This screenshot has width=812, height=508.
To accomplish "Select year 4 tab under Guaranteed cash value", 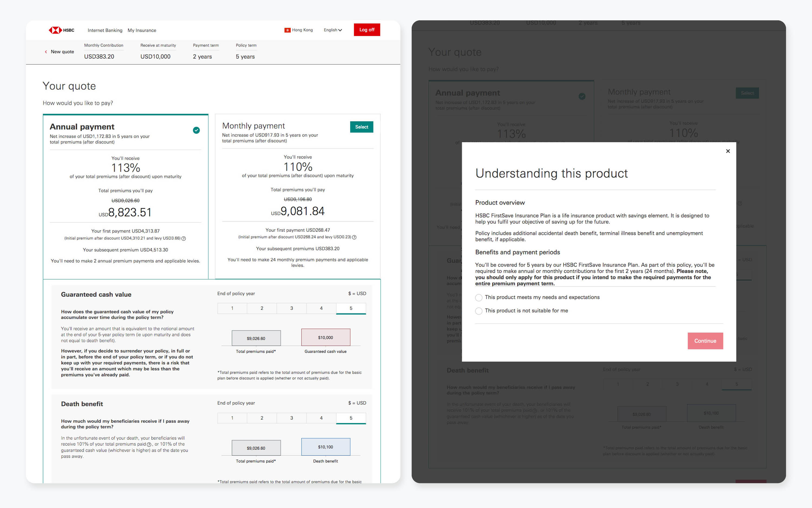I will (321, 308).
